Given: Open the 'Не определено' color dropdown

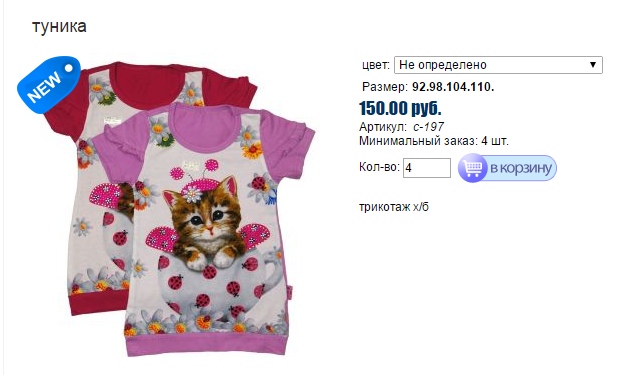Looking at the screenshot, I should [x=498, y=65].
